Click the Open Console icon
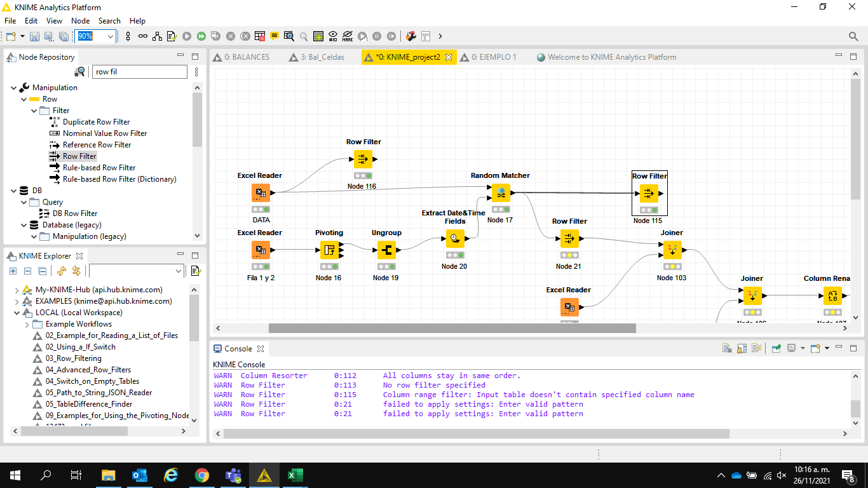The image size is (868, 488). [x=815, y=348]
